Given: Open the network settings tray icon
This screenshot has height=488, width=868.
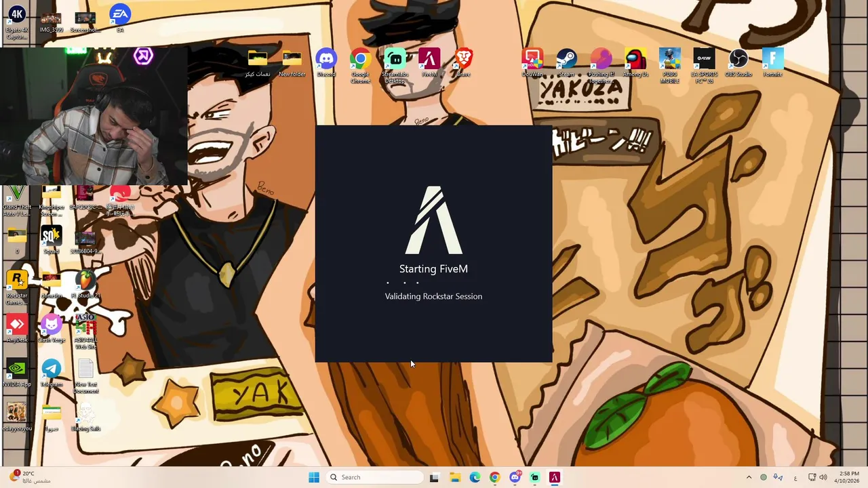Looking at the screenshot, I should tap(812, 477).
